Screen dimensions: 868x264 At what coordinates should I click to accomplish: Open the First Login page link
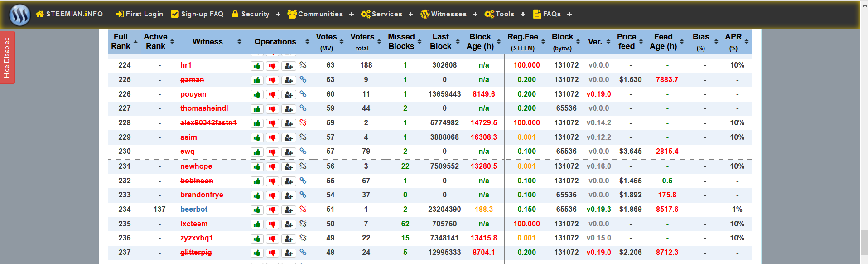click(x=140, y=14)
